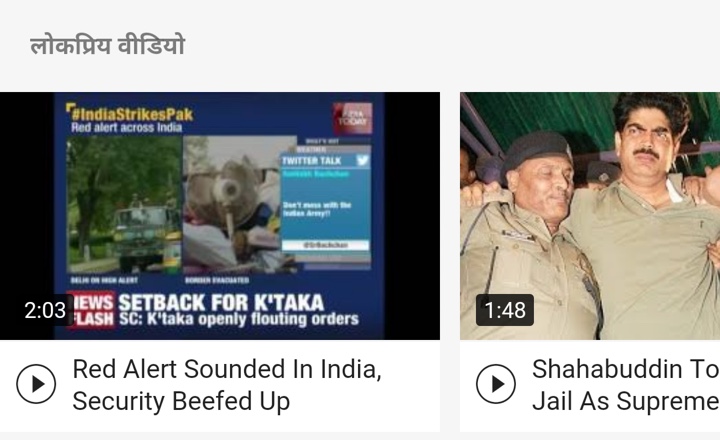Click the 'SETBACK FOR K'TAKA' headline banner
Screen dimensions: 720x440
221,302
